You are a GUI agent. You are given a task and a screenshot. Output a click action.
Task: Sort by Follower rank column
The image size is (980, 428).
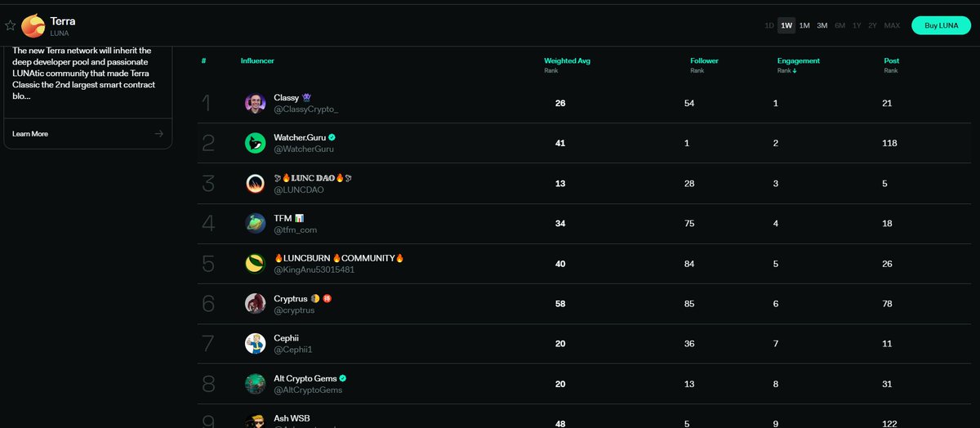tap(704, 65)
